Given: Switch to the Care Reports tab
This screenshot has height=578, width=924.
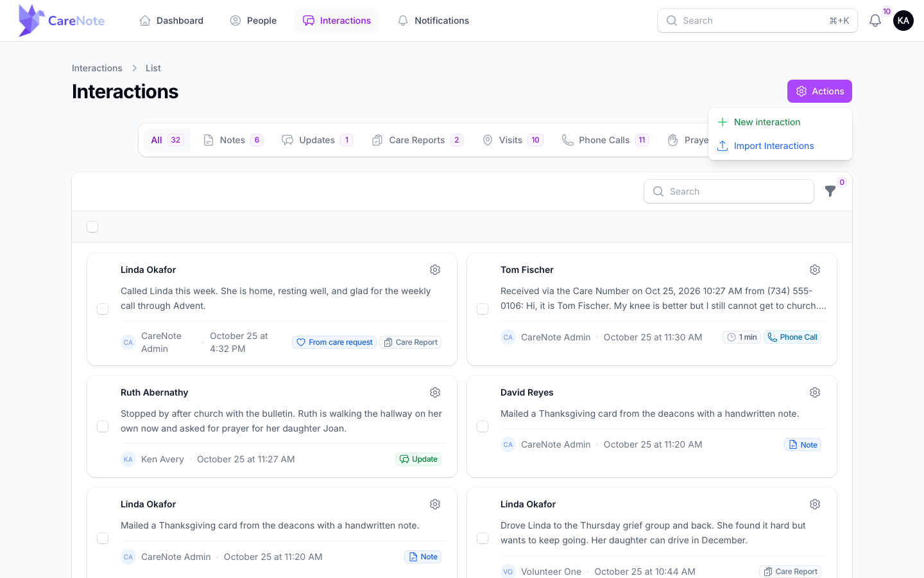Looking at the screenshot, I should [417, 140].
